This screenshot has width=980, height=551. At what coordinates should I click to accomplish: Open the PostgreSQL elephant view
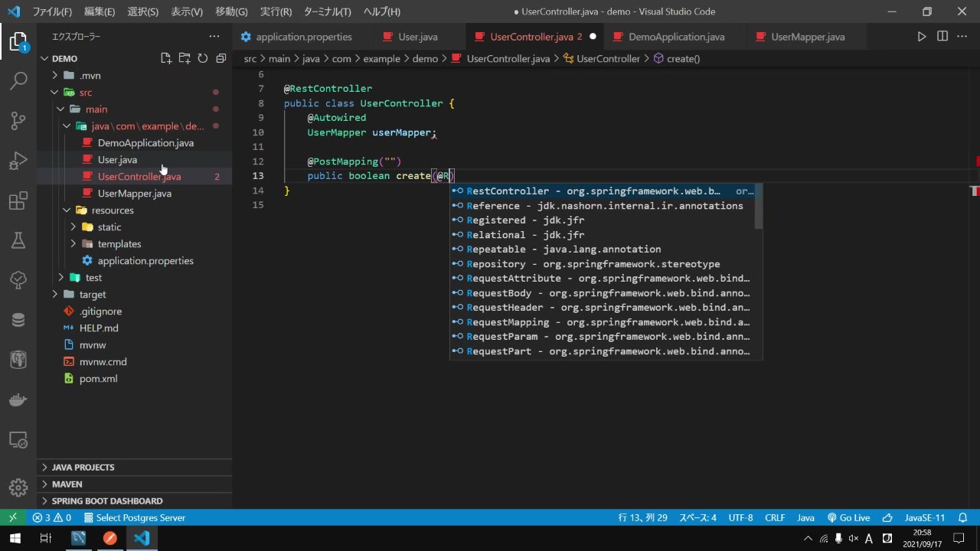[x=18, y=360]
